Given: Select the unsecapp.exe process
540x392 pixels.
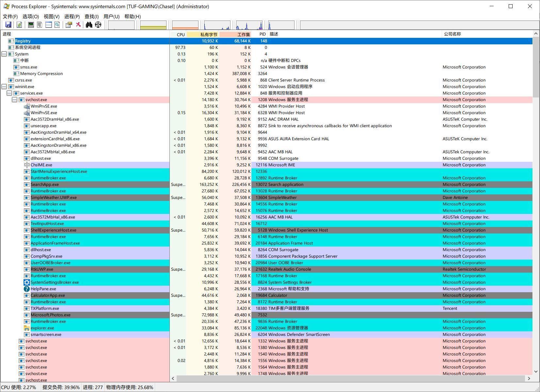Looking at the screenshot, I should point(43,126).
